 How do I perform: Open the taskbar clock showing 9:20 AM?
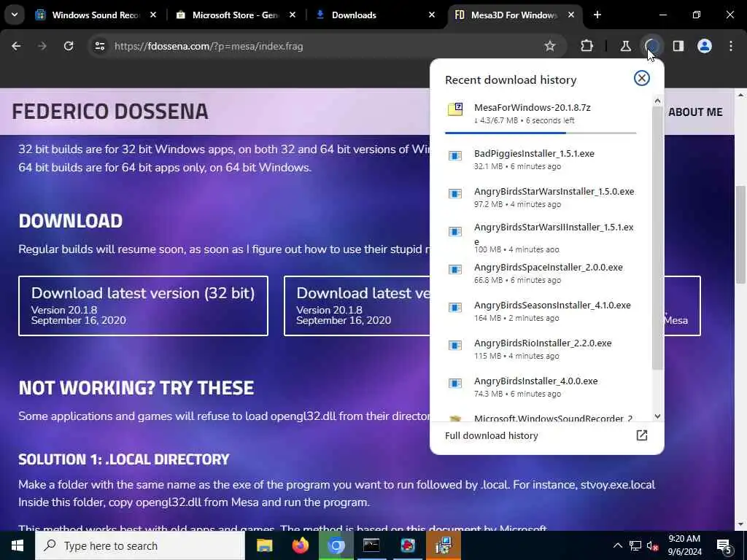(x=684, y=545)
